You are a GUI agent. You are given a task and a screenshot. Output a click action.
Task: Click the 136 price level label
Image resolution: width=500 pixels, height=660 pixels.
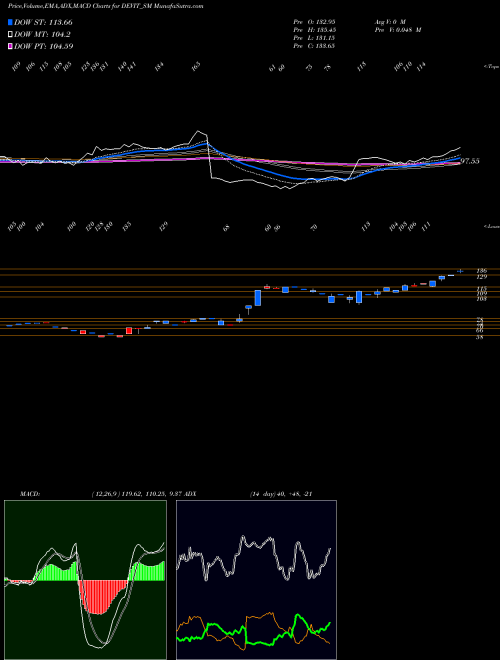click(481, 271)
